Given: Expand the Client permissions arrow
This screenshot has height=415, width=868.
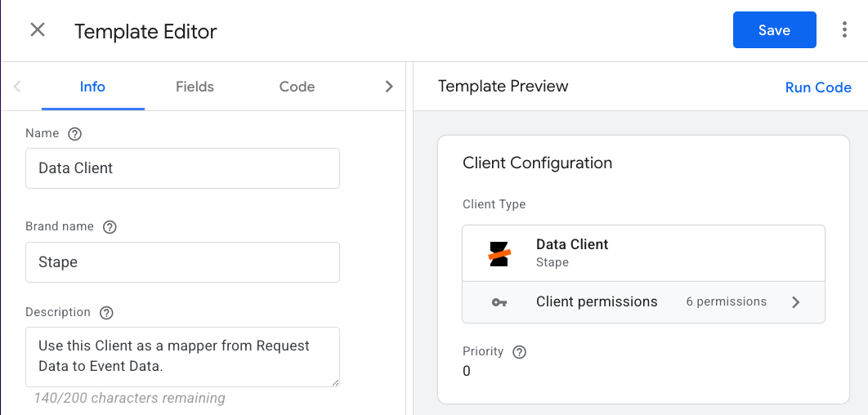Looking at the screenshot, I should pos(796,302).
